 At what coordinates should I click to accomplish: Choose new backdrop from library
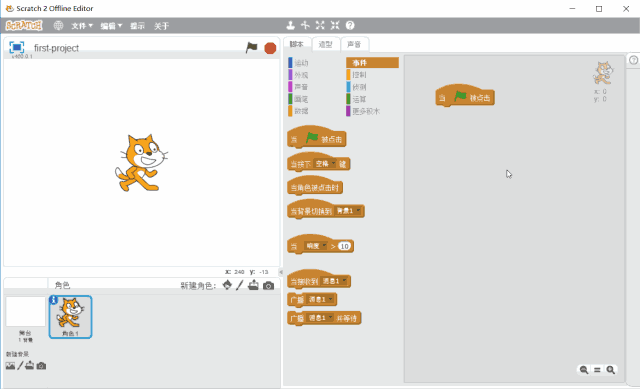click(10, 366)
